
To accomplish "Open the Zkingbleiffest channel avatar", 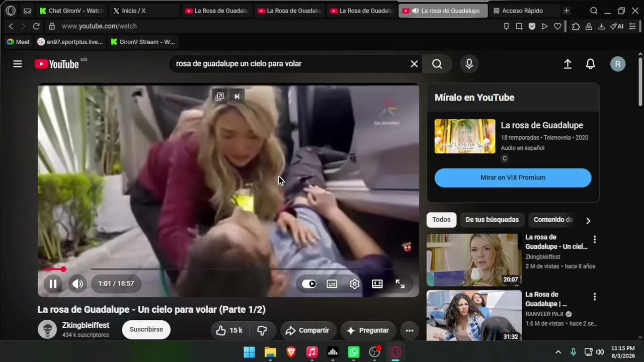I will (x=47, y=330).
